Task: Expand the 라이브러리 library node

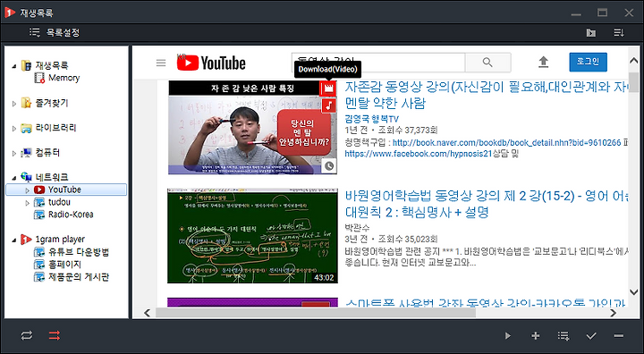Action: point(14,129)
